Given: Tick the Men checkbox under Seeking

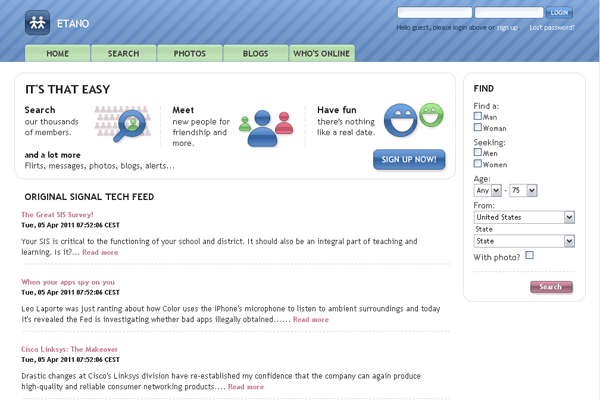Looking at the screenshot, I should pos(478,153).
